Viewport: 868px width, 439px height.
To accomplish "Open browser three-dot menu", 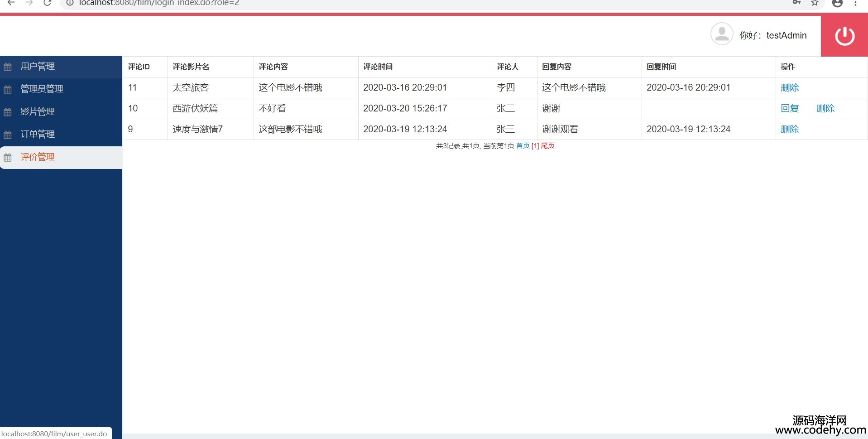I will (855, 3).
